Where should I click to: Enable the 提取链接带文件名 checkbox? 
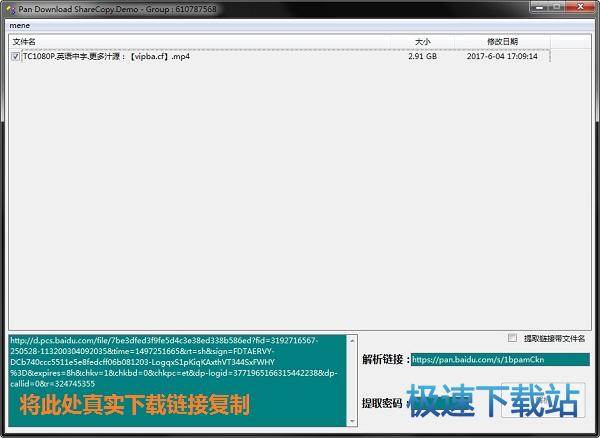[x=512, y=338]
